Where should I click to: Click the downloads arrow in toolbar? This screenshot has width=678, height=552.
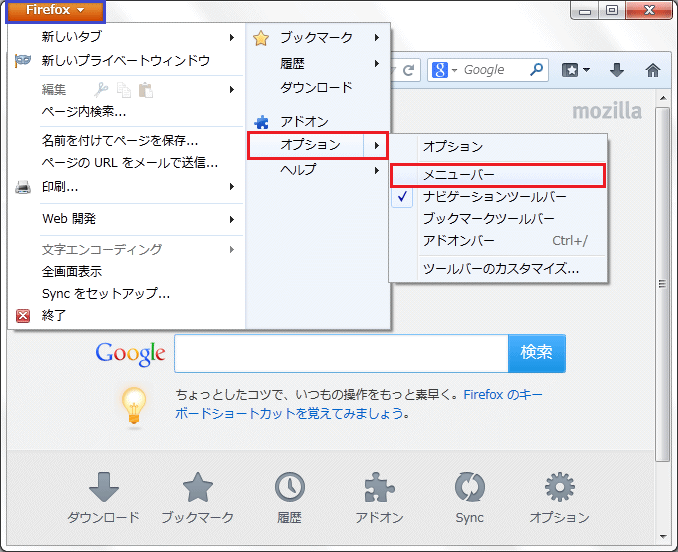point(617,70)
